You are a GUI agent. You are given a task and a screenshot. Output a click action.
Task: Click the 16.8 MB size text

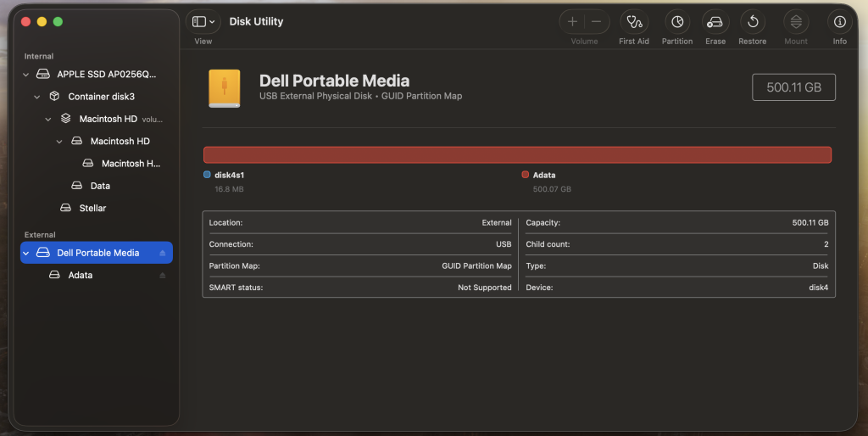(229, 189)
